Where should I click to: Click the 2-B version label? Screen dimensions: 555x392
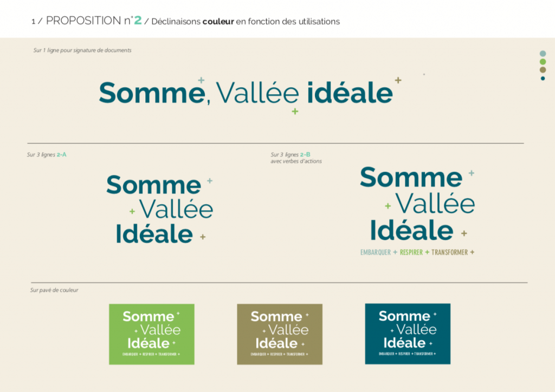coord(305,154)
